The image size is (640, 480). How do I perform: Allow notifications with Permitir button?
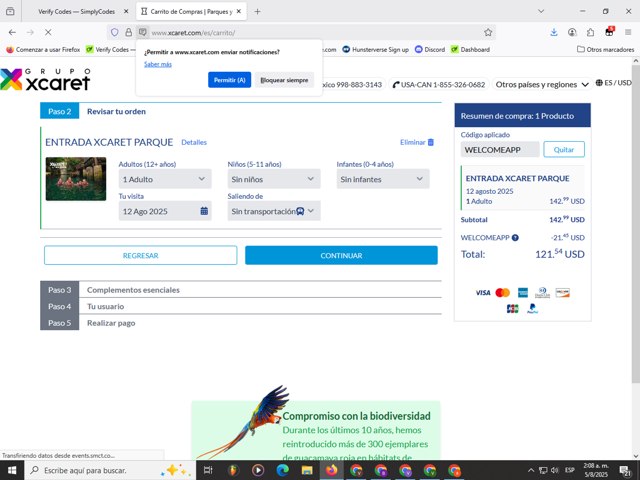click(x=229, y=80)
